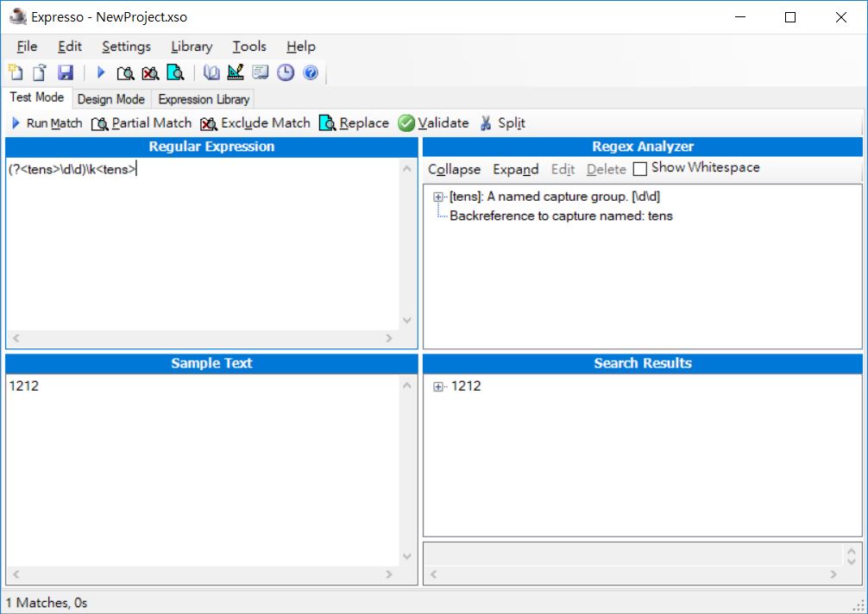The image size is (868, 614).
Task: Expand the 1212 search result node
Action: coord(438,386)
